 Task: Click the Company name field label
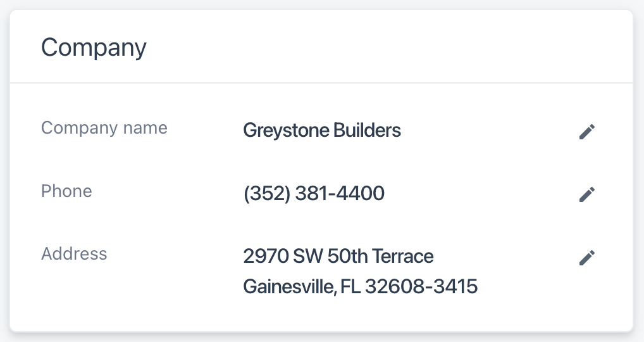coord(104,128)
